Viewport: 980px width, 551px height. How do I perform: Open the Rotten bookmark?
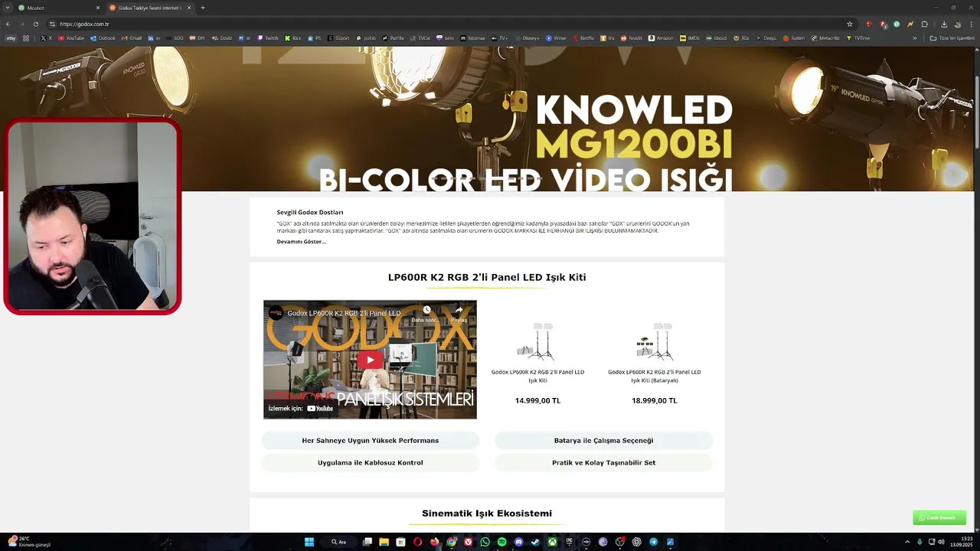793,37
